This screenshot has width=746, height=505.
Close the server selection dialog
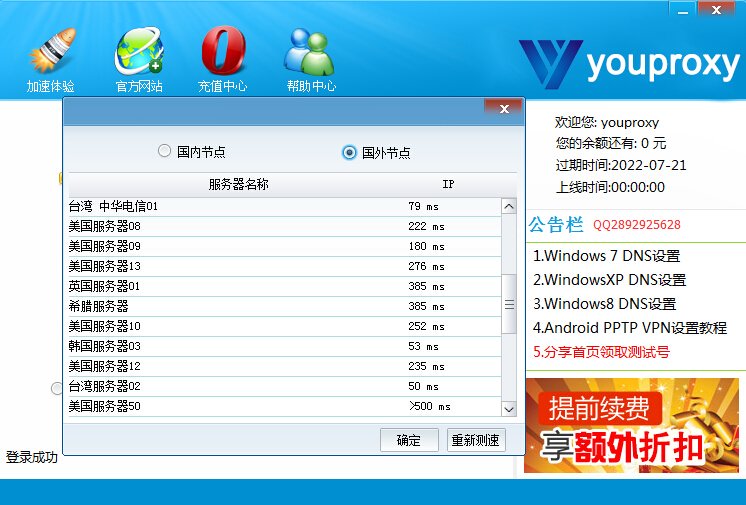[x=504, y=108]
